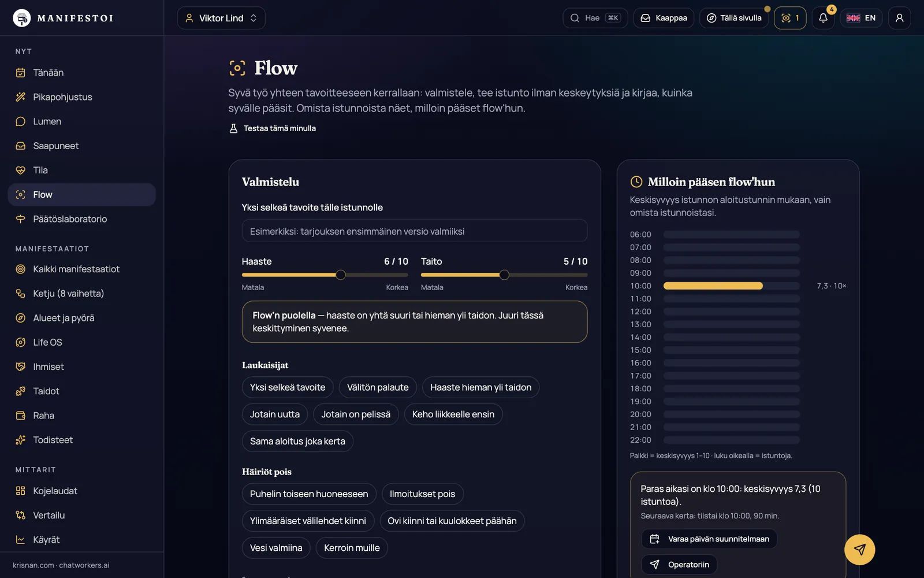Open Life OS in the sidebar
The height and width of the screenshot is (578, 924).
81,342
